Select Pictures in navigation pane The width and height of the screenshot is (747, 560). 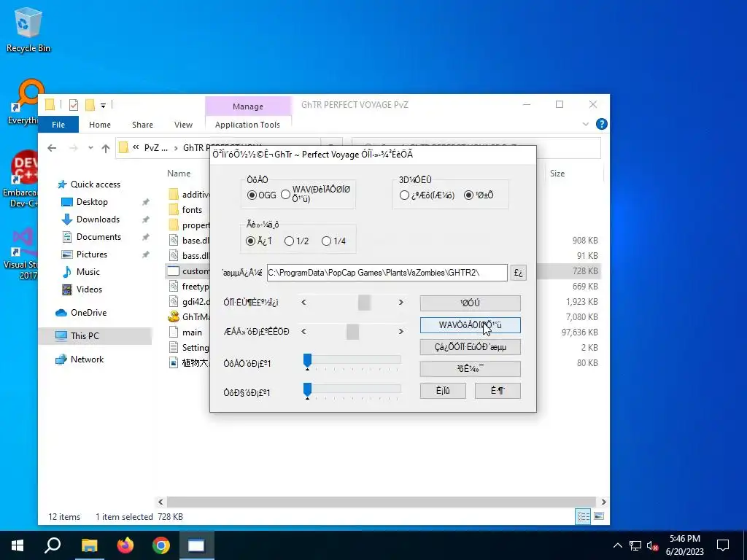point(91,254)
